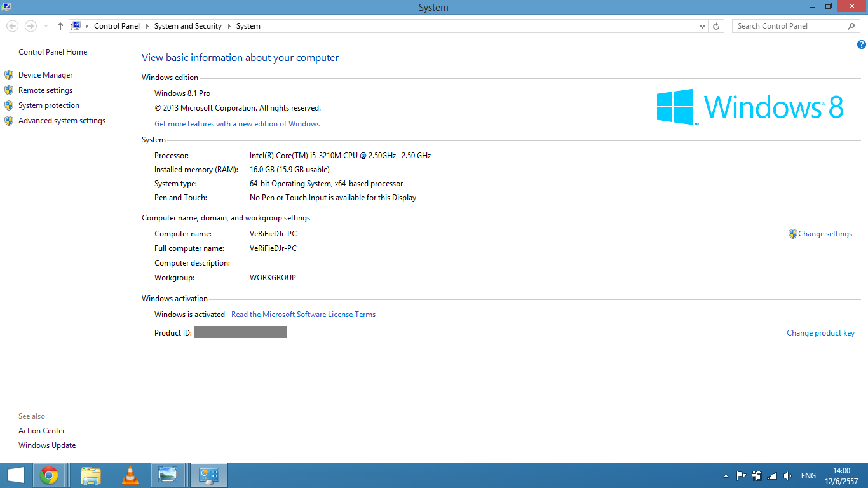Select the System control panel taskbar button

(209, 475)
